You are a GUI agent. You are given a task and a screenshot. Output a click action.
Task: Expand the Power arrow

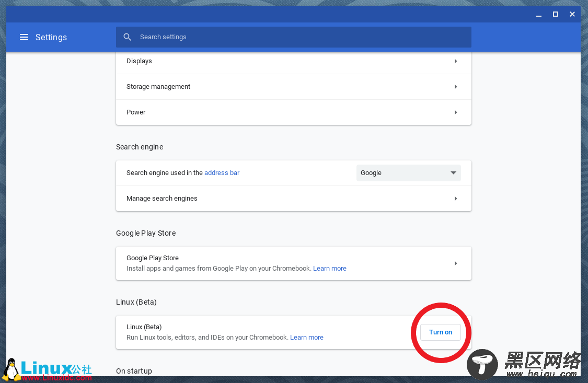pos(456,112)
